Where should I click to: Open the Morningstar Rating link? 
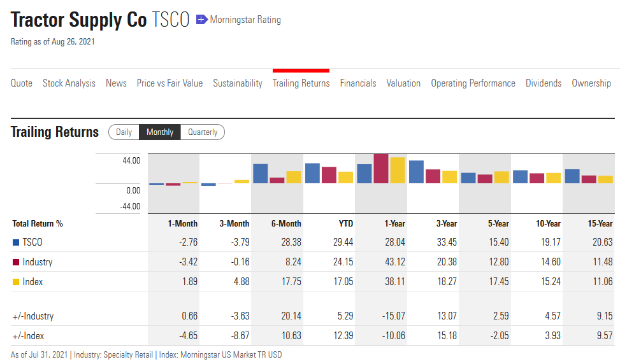(x=245, y=19)
